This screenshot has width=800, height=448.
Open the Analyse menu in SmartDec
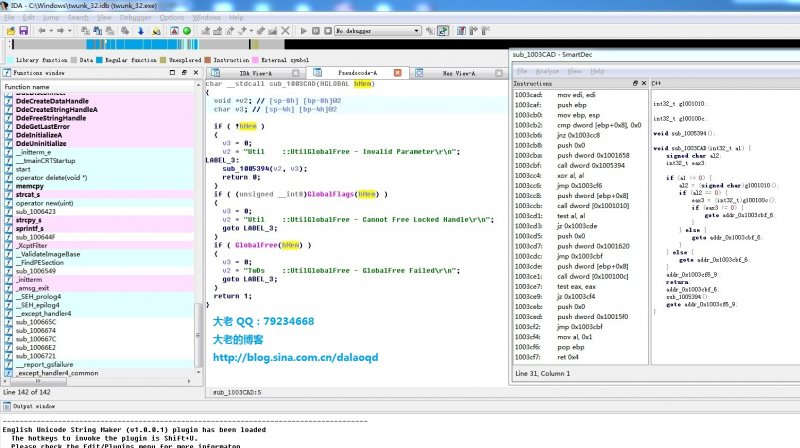(547, 71)
